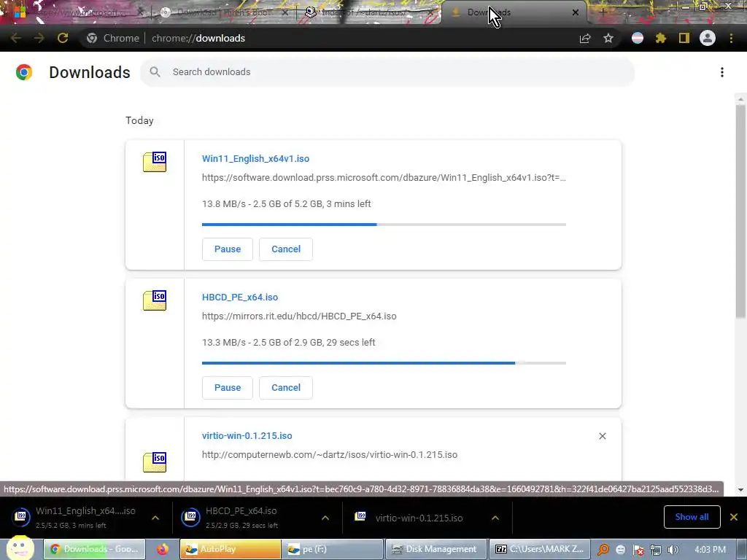Click the Action Center flag tray icon
The height and width of the screenshot is (560, 747).
638,550
